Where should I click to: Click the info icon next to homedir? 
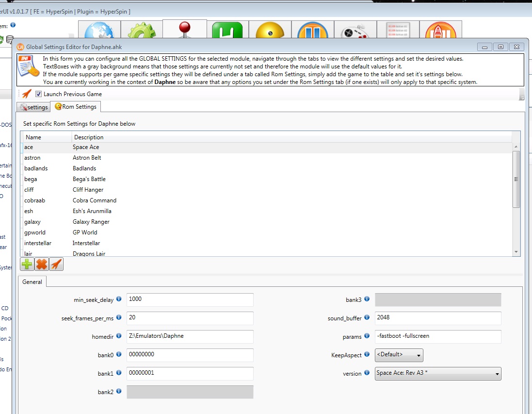point(119,336)
